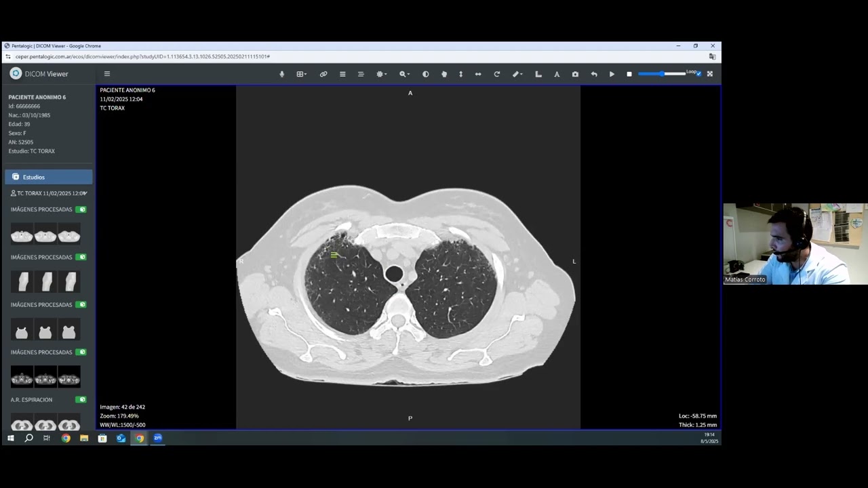Image resolution: width=868 pixels, height=488 pixels.
Task: Select the hand pan tool
Action: [x=444, y=74]
